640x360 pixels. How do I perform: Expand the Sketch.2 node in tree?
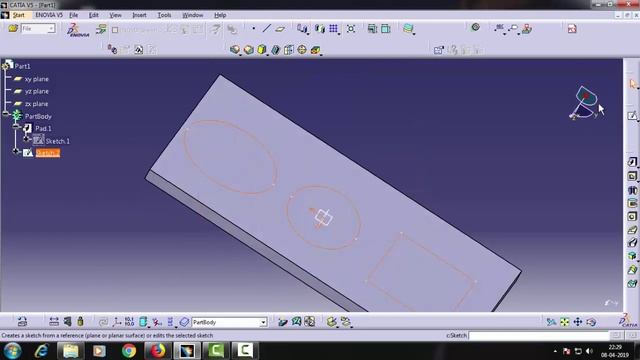coord(16,151)
